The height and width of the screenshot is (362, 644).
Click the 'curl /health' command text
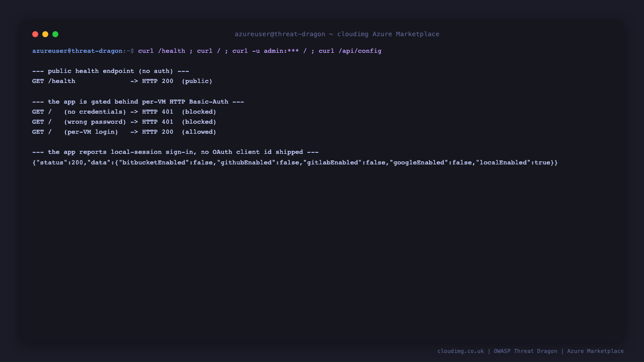(x=162, y=51)
